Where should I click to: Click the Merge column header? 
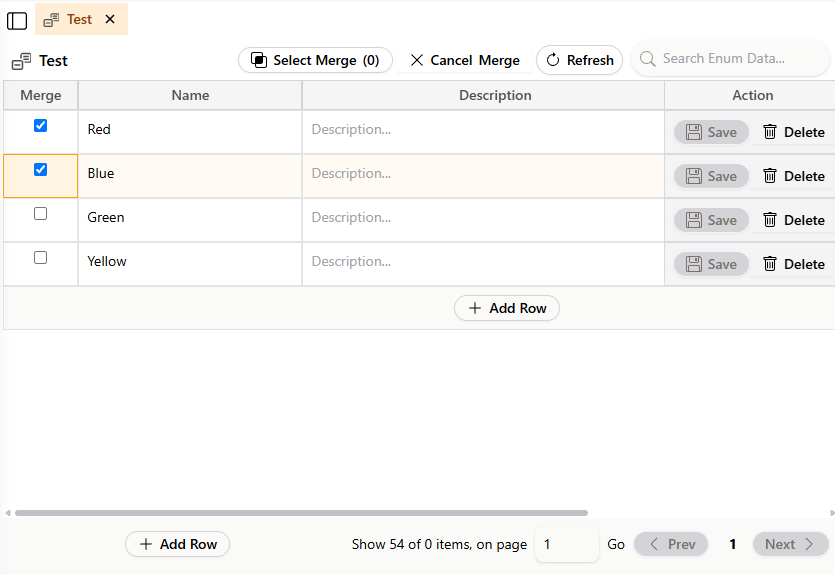coord(40,95)
